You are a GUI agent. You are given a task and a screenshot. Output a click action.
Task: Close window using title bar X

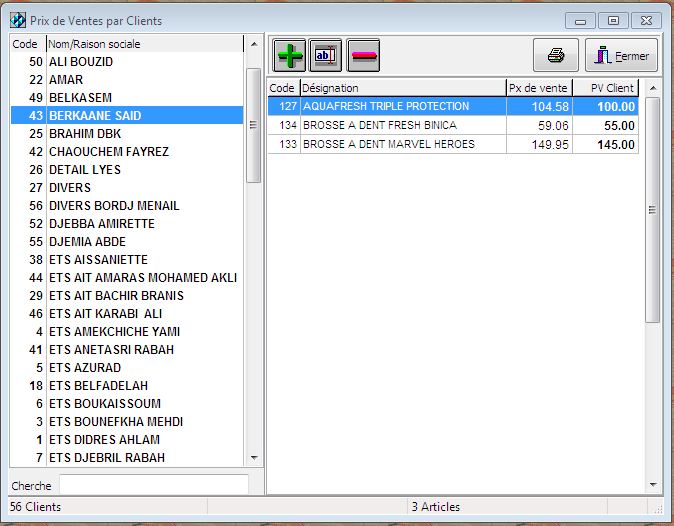tap(646, 21)
